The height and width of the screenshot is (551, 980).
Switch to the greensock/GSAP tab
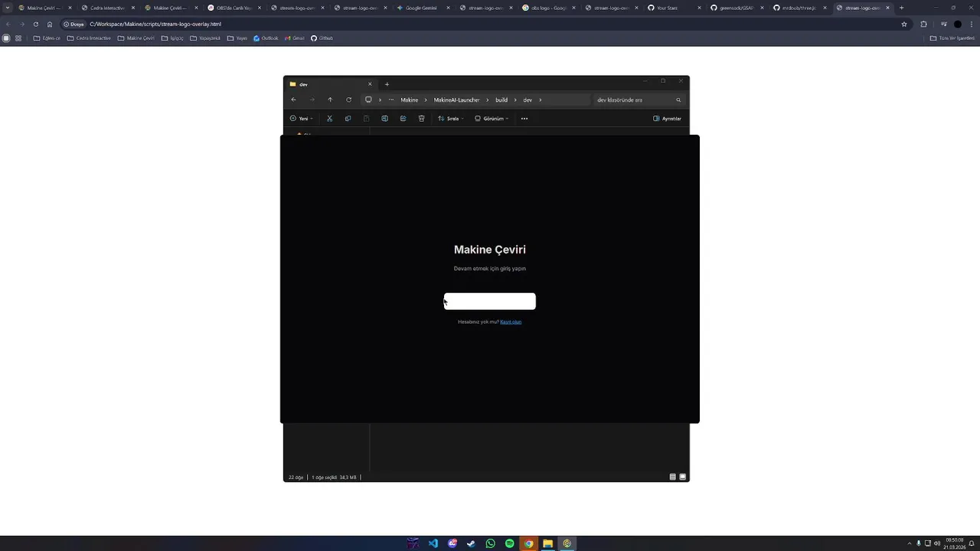click(x=737, y=8)
